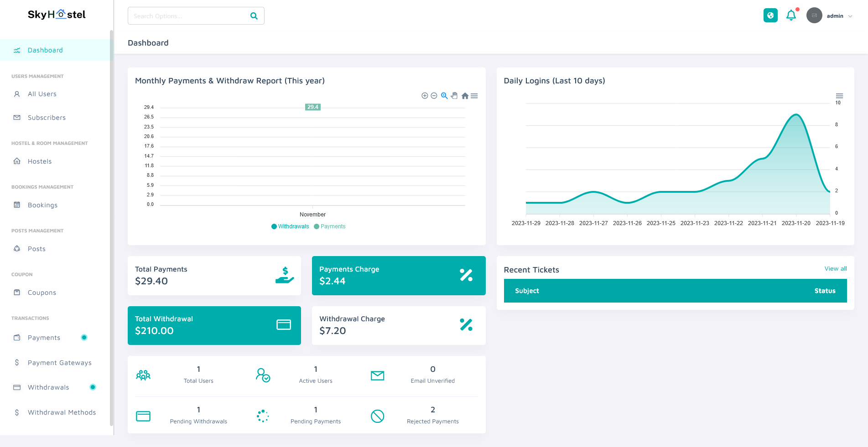Activate the selection zoom magnifier tool
This screenshot has width=868, height=447.
point(444,96)
